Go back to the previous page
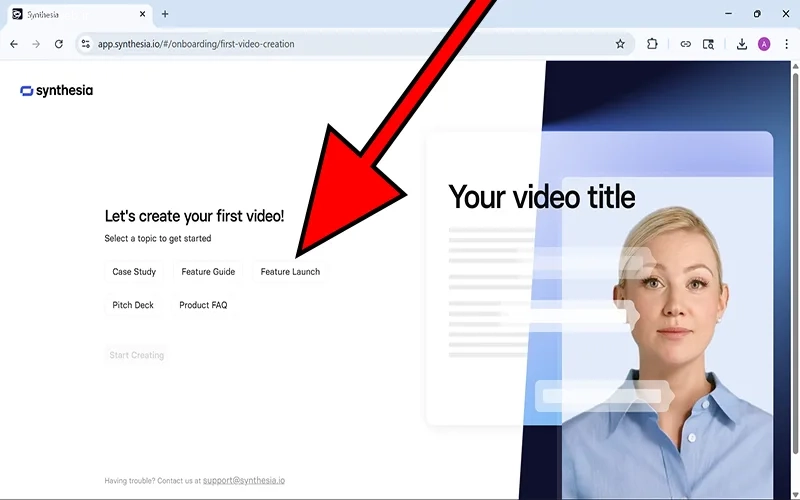 click(14, 44)
